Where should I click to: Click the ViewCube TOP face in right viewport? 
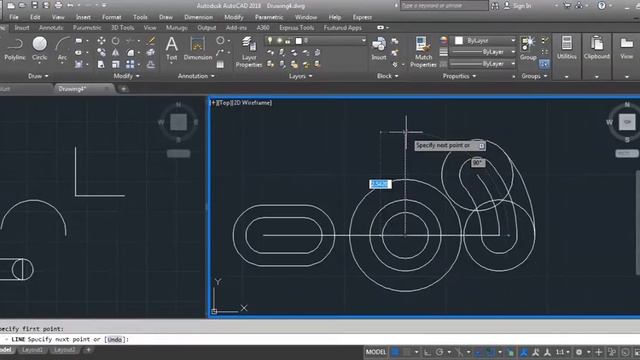(627, 122)
